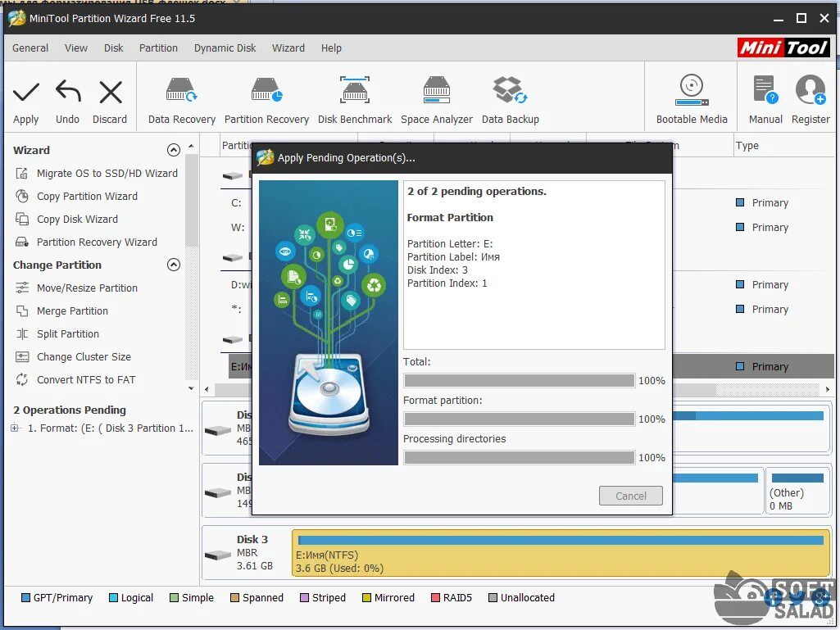The image size is (840, 630).
Task: Click partition list scroll left arrow
Action: [207, 389]
